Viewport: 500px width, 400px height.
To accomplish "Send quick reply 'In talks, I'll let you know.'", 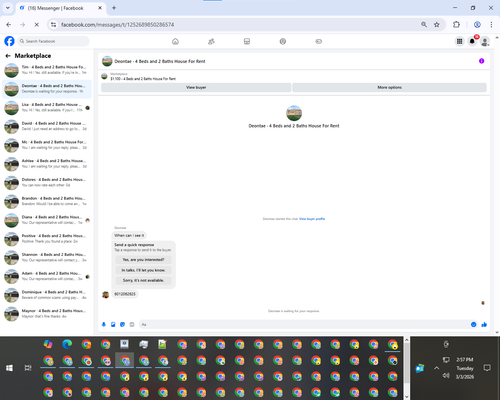I will click(143, 270).
